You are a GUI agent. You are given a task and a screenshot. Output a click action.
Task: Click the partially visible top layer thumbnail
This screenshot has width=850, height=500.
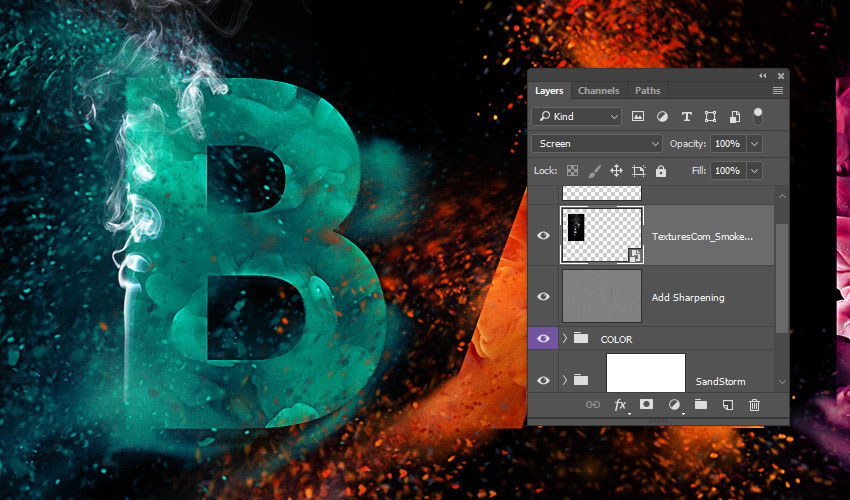pos(602,193)
